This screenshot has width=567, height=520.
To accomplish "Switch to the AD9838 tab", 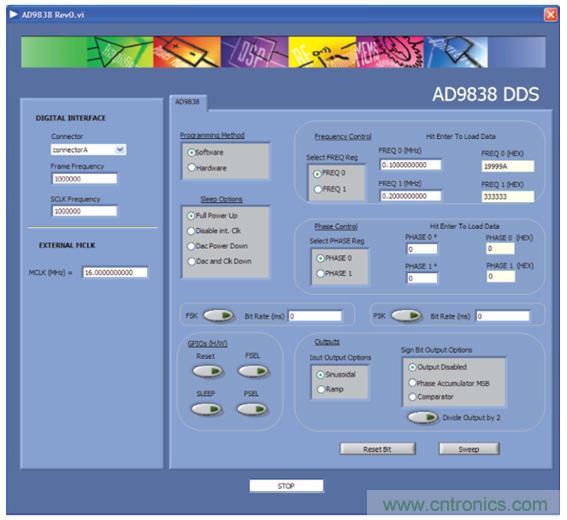I will (x=188, y=102).
